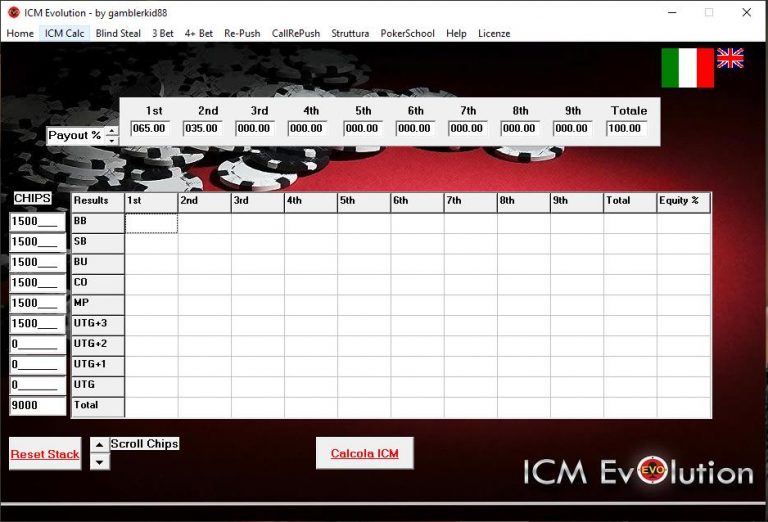Click the Reset Stack button
Screen dimensions: 768x522
coord(45,454)
